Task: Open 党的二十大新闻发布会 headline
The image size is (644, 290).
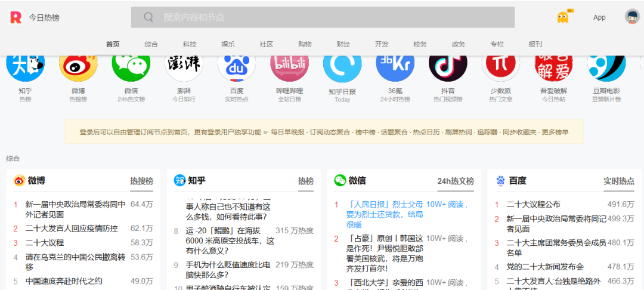Action: pos(545,267)
